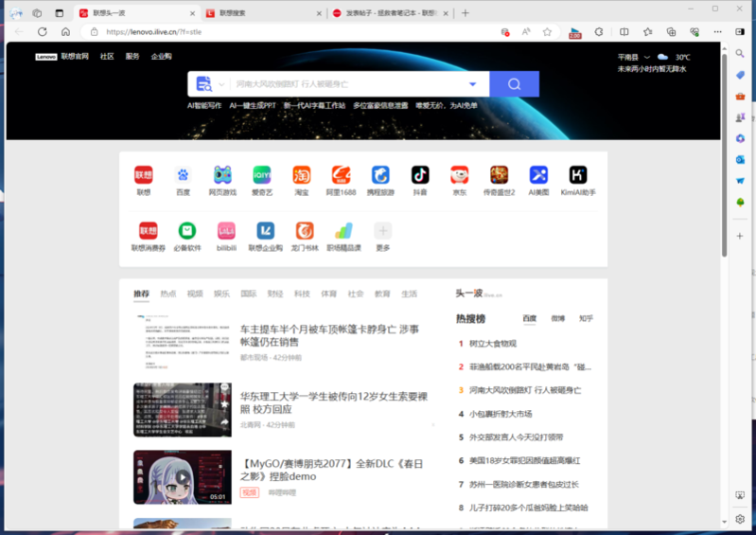Click 更多 plus to expand shortcuts
The image size is (756, 535).
tap(382, 231)
